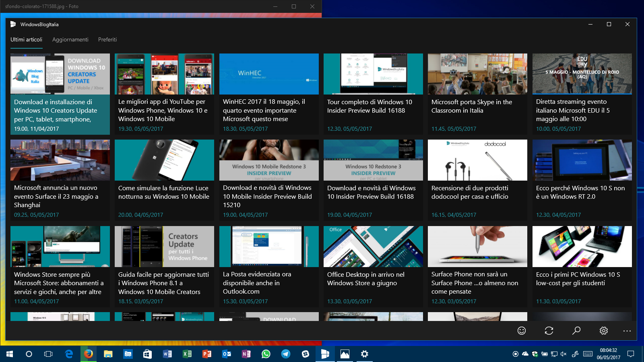Click the OneDrive cloud tray icon
Viewport: 644px width, 362px height.
525,354
